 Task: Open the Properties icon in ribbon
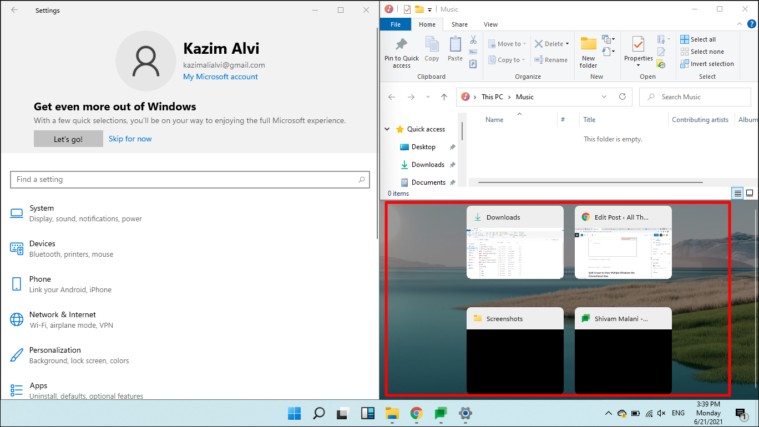point(638,45)
